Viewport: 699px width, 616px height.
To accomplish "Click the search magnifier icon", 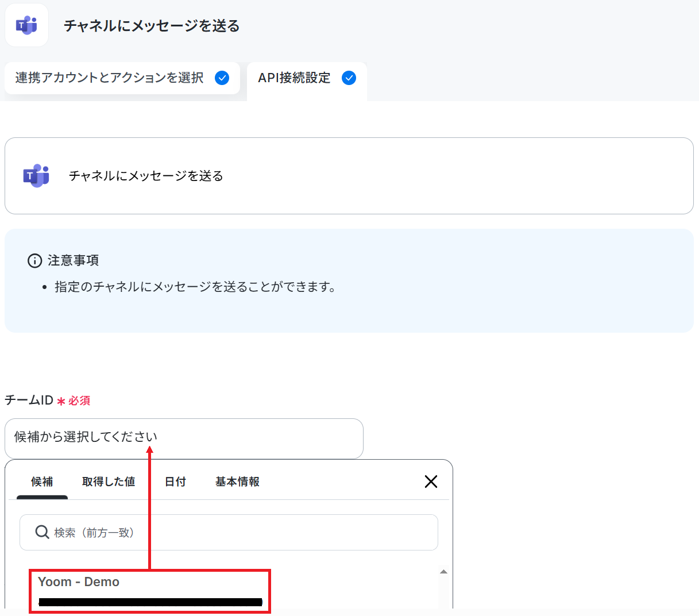I will pos(42,532).
